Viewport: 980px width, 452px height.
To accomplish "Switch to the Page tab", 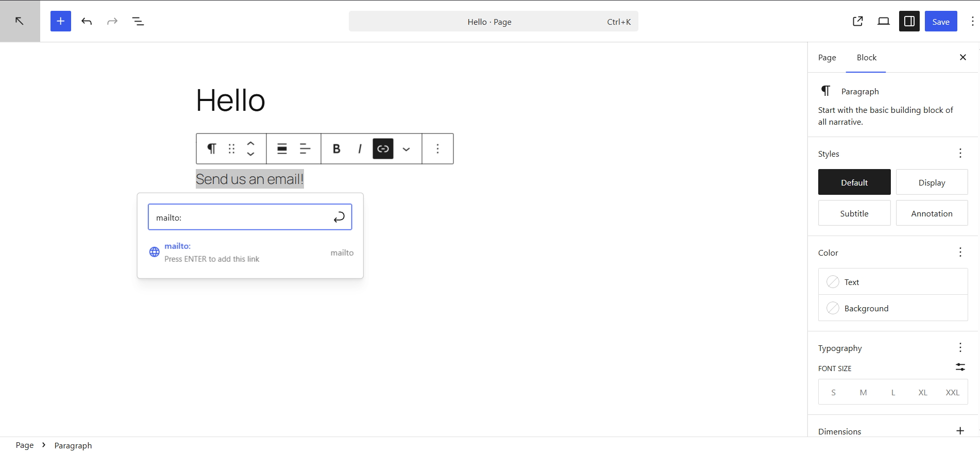I will coord(827,57).
